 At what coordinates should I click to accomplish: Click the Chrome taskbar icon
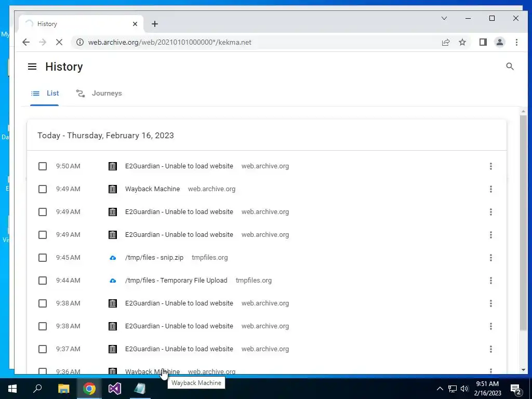pyautogui.click(x=89, y=389)
